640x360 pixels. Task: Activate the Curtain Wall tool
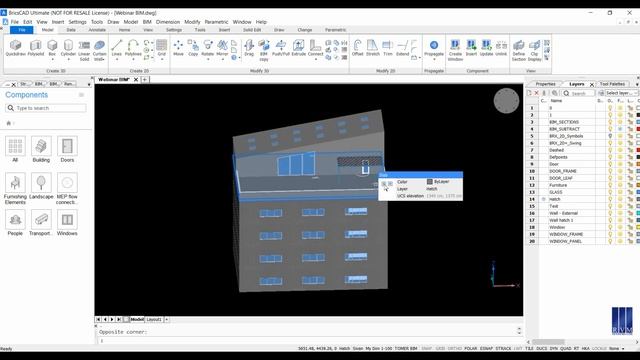tap(99, 50)
